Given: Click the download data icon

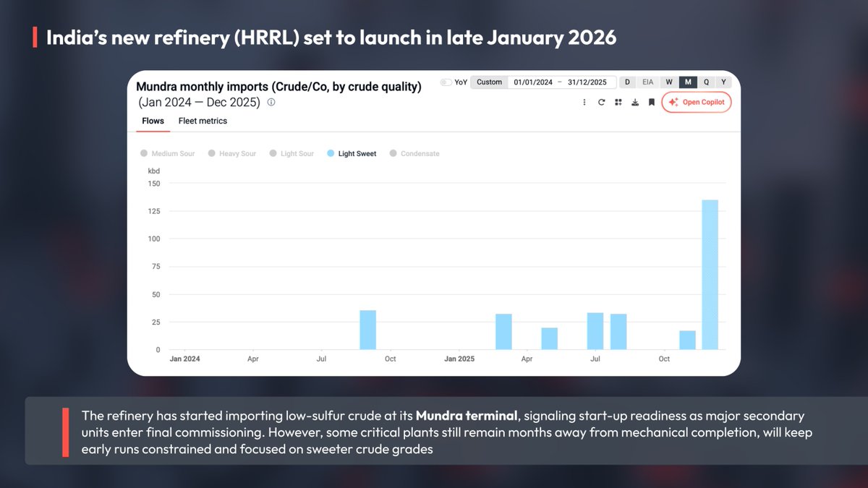Looking at the screenshot, I should tap(634, 103).
